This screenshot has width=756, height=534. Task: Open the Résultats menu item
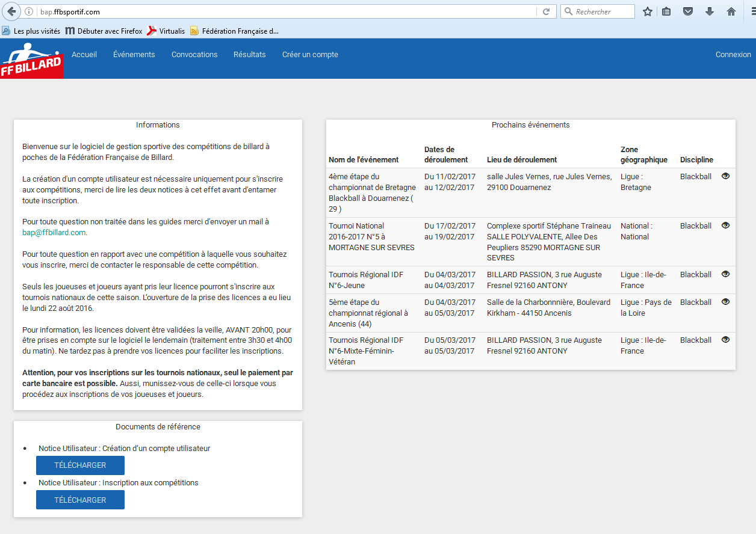[x=249, y=55]
